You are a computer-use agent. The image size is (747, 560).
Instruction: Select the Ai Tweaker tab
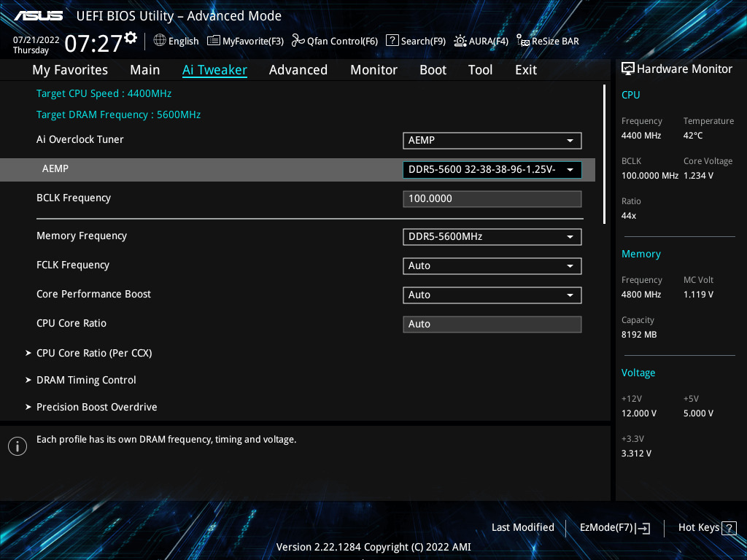(214, 70)
